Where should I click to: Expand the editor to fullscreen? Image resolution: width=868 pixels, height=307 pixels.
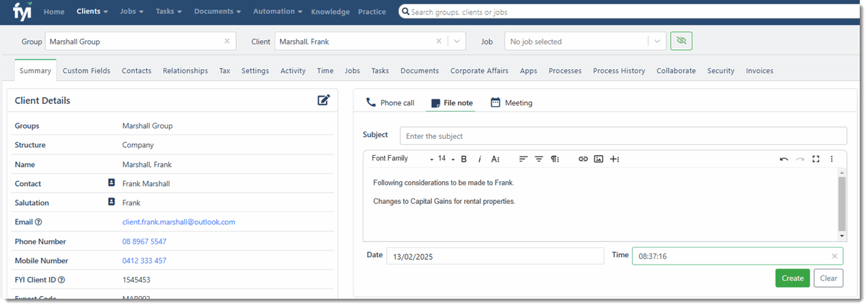816,159
